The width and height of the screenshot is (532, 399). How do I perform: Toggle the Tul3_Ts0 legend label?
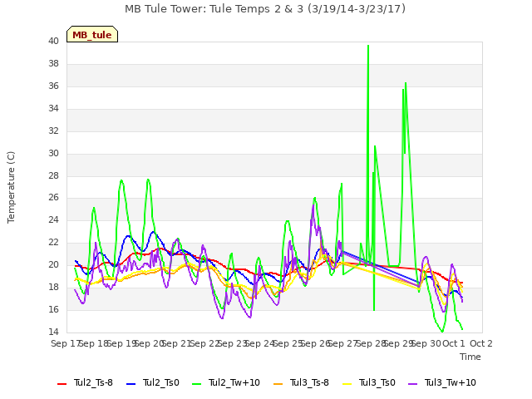(377, 382)
